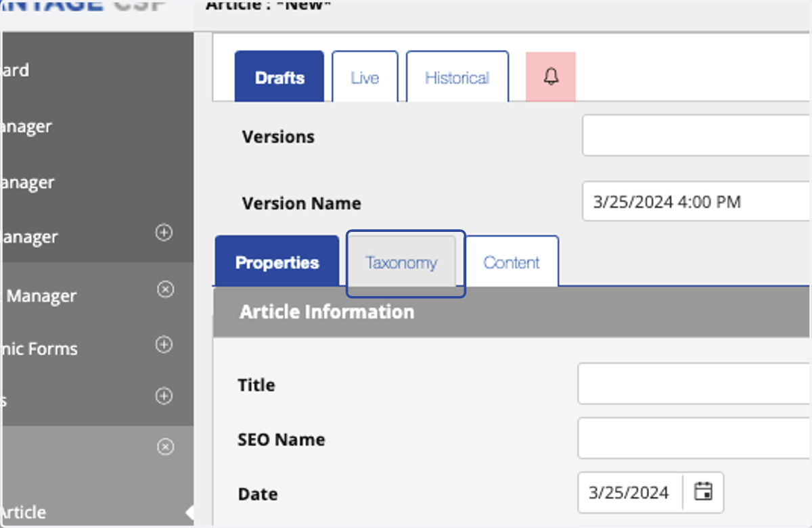Click the Versions dropdown field

pos(697,135)
